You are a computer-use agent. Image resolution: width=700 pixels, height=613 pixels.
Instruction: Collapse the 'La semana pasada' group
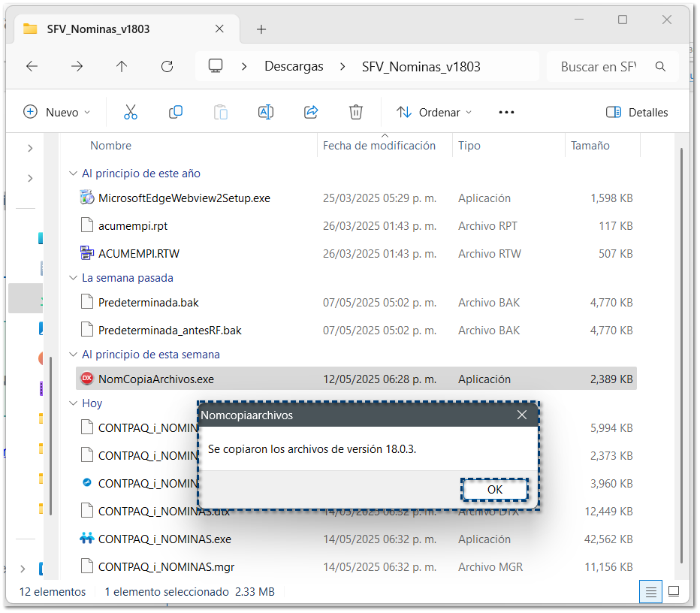73,278
